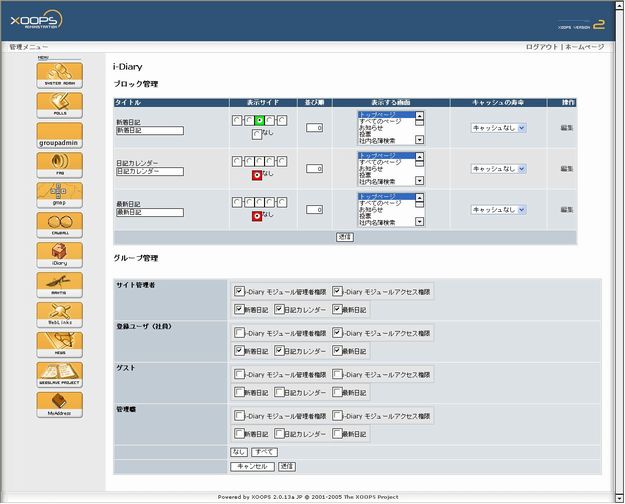This screenshot has height=504, width=625.
Task: Click the 新着日記 title text field
Action: coord(150,131)
